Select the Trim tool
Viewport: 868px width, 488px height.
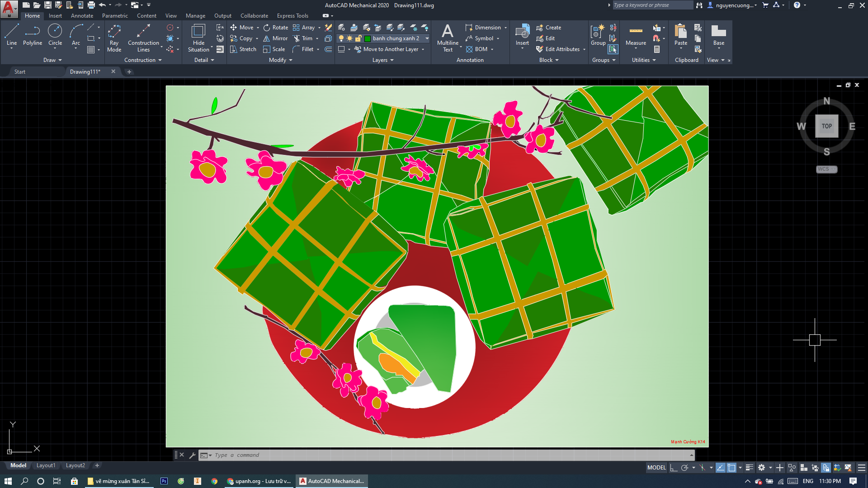pyautogui.click(x=302, y=38)
